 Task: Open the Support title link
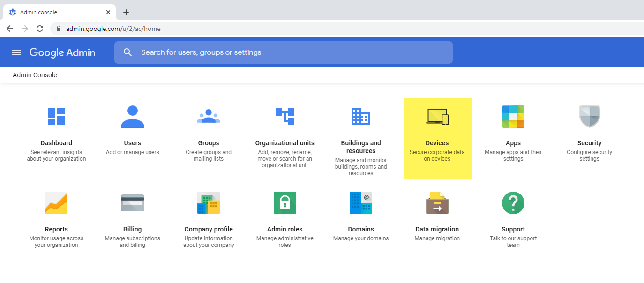click(513, 229)
